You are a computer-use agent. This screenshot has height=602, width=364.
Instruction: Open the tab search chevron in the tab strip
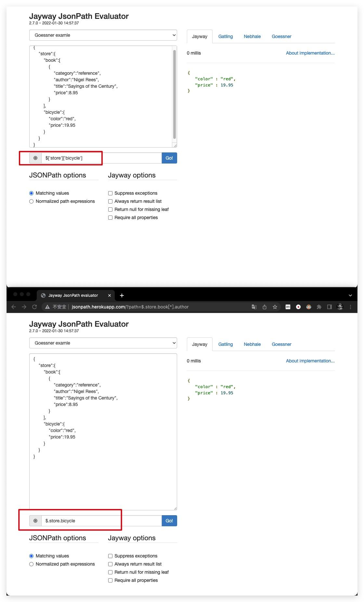pos(350,295)
